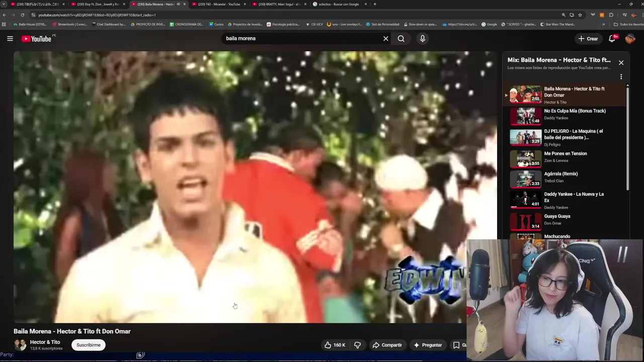Open the 'Google' bookmark

tap(489, 24)
